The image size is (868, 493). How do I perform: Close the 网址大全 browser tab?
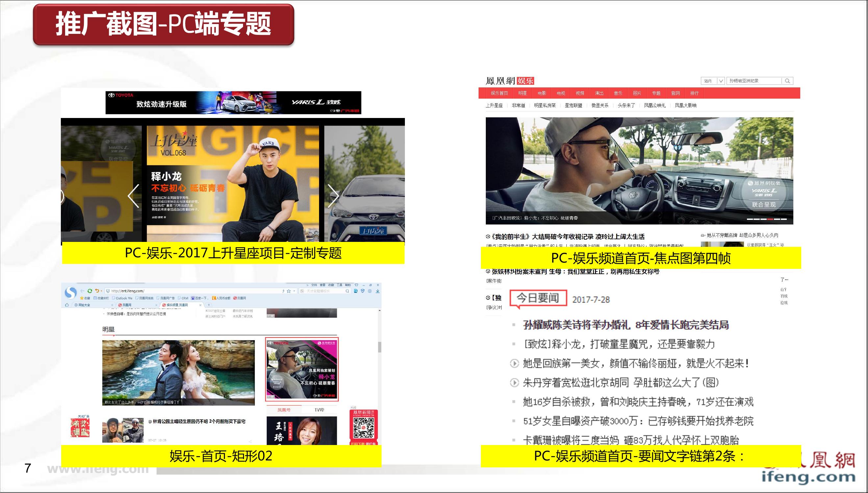pyautogui.click(x=112, y=305)
